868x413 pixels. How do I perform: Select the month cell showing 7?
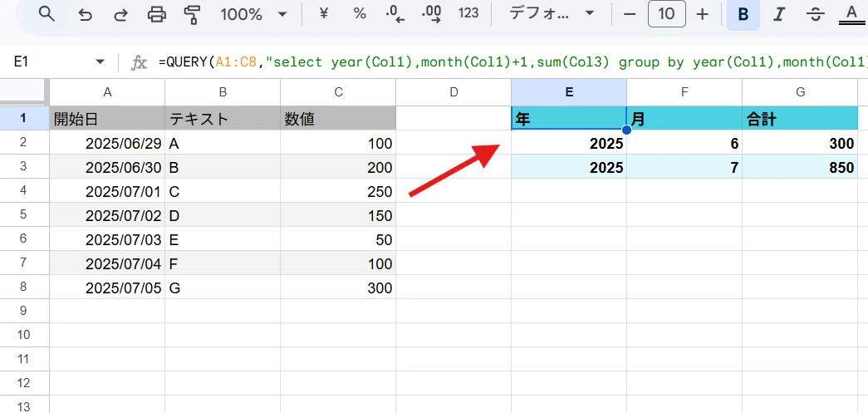[684, 167]
